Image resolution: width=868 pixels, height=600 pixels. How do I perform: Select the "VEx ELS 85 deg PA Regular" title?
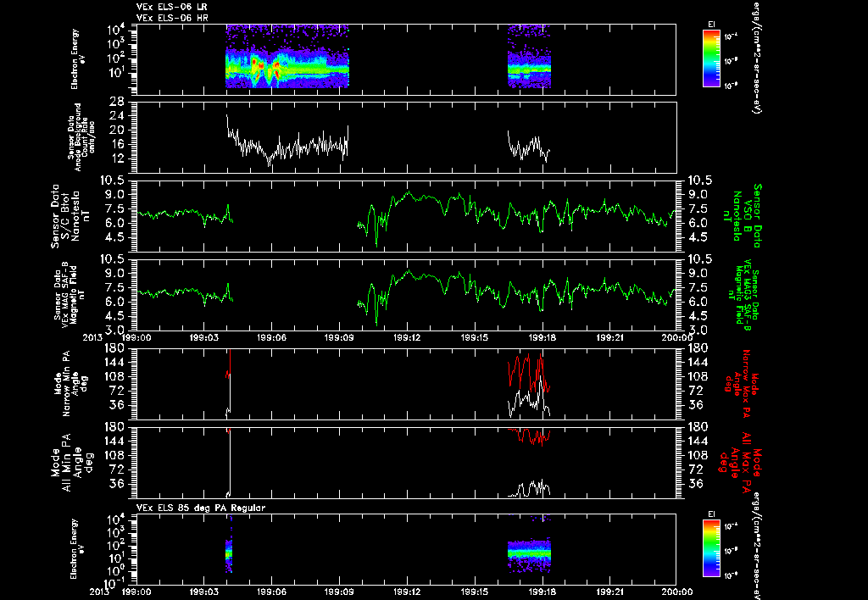click(x=201, y=508)
